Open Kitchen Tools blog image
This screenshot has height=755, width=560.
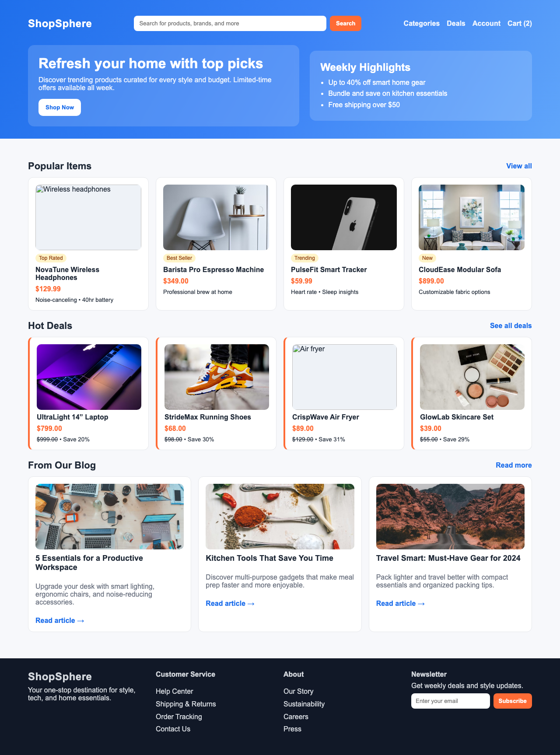point(280,517)
